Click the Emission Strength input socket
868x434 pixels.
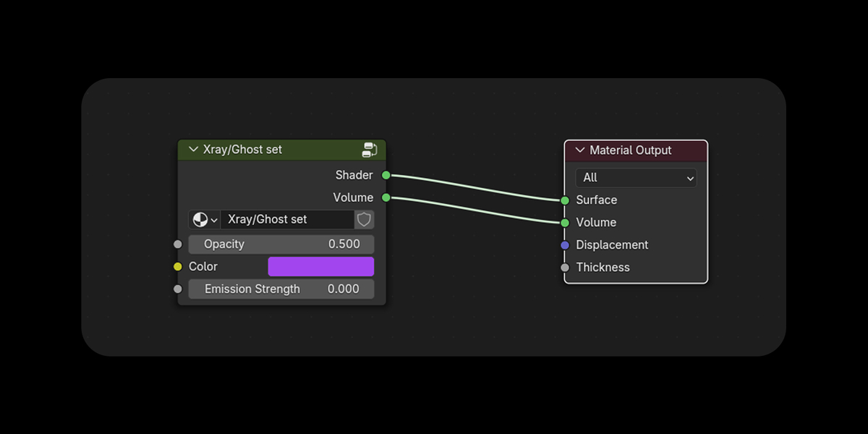(178, 289)
